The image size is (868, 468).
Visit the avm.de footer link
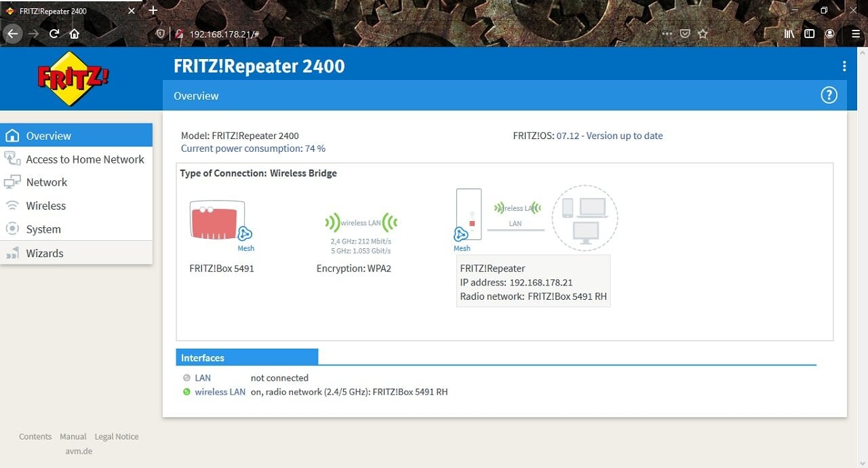(79, 451)
